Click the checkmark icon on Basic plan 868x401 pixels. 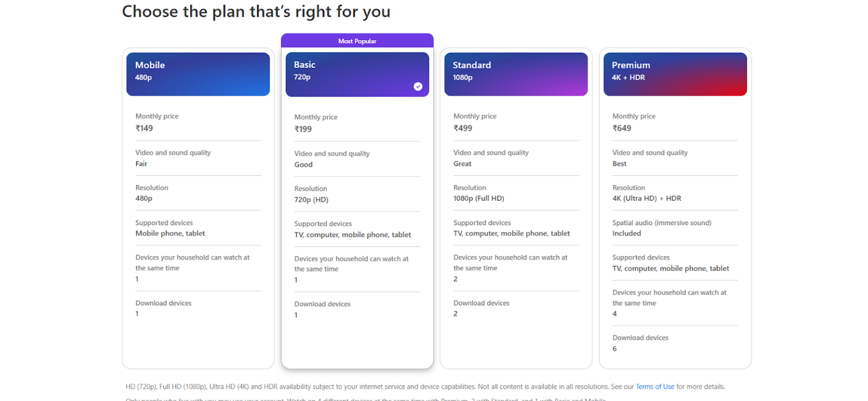418,87
